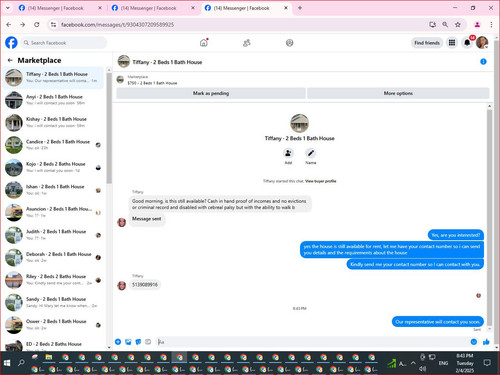The width and height of the screenshot is (500, 375).
Task: Open more actions plus icon in composer
Action: tap(118, 342)
